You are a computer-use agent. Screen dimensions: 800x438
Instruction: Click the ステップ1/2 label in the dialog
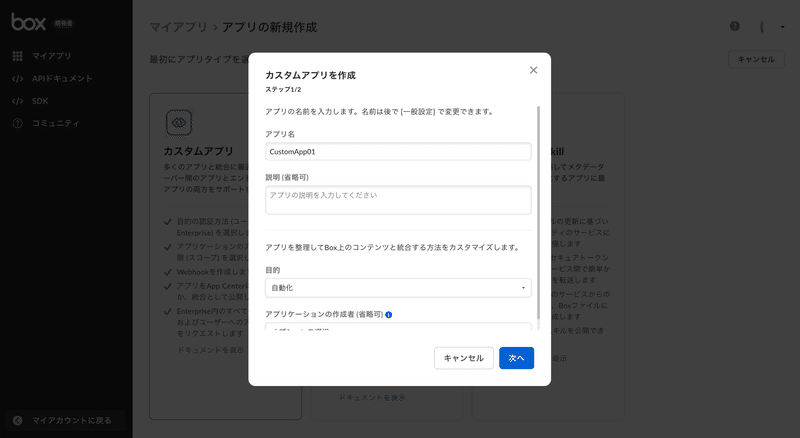pyautogui.click(x=283, y=89)
